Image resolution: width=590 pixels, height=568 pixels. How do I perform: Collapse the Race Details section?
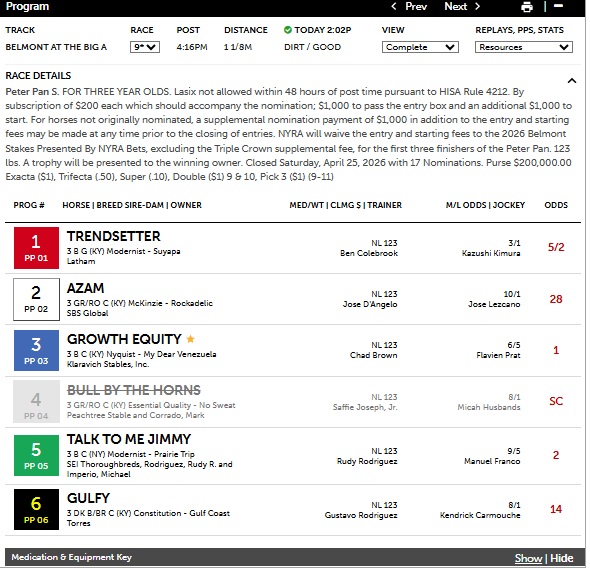(x=572, y=80)
